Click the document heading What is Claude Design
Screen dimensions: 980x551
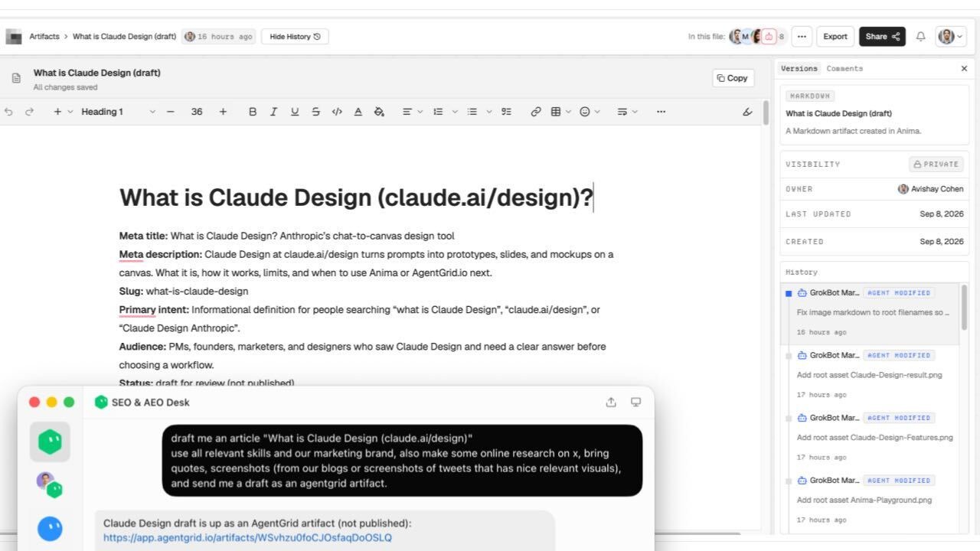pyautogui.click(x=356, y=197)
